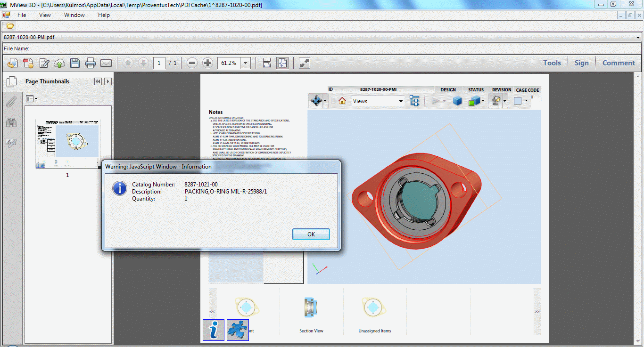Click the DESIGN column header
This screenshot has width=644, height=347.
click(448, 90)
